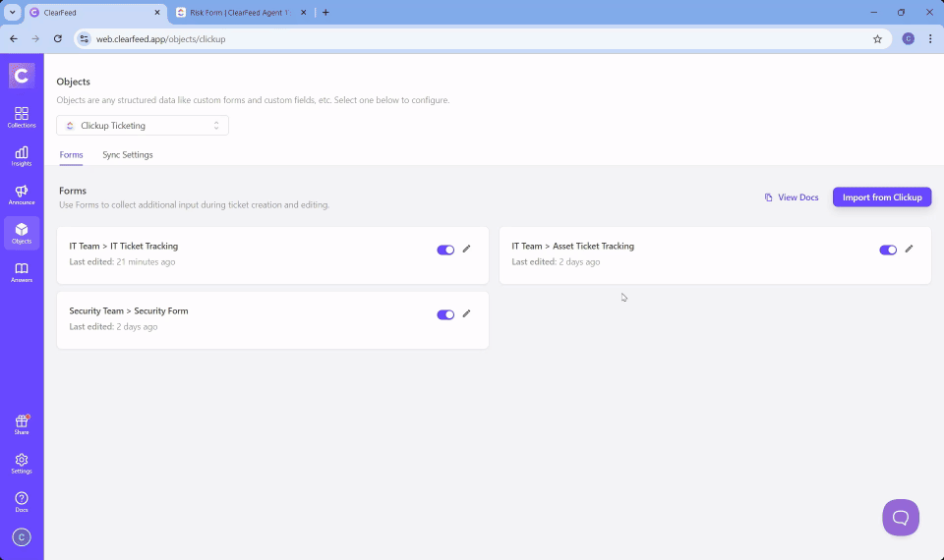The width and height of the screenshot is (944, 560).
Task: Edit the Security Form with pencil icon
Action: pyautogui.click(x=467, y=314)
